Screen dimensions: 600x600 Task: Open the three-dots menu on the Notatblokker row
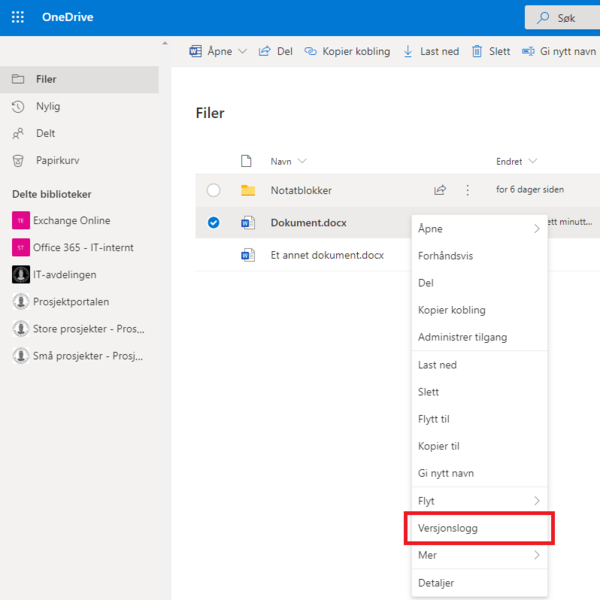[468, 190]
